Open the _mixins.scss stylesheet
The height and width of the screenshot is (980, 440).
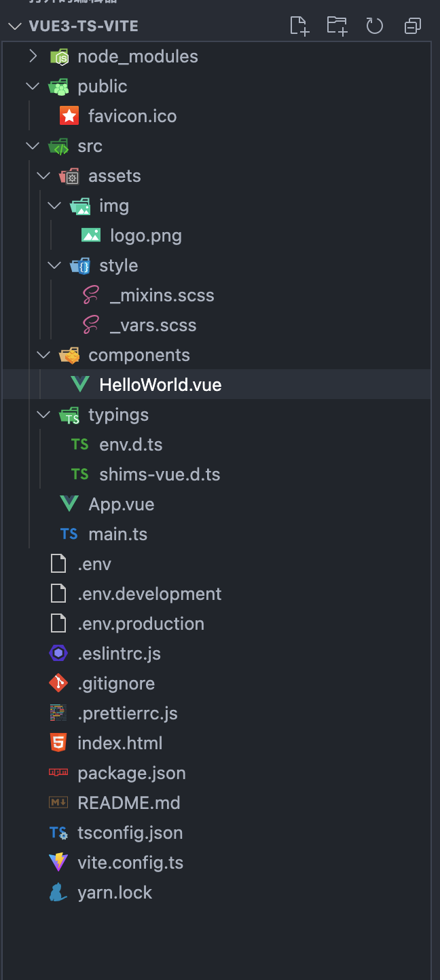162,295
